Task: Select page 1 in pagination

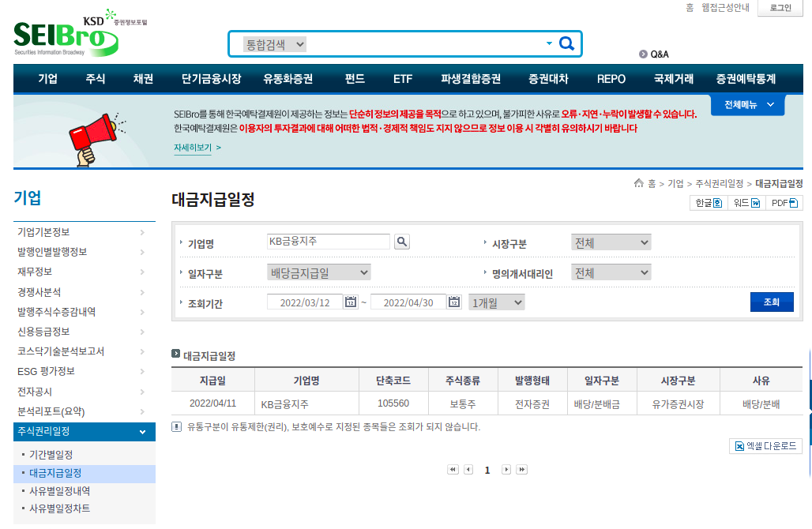Action: [487, 470]
